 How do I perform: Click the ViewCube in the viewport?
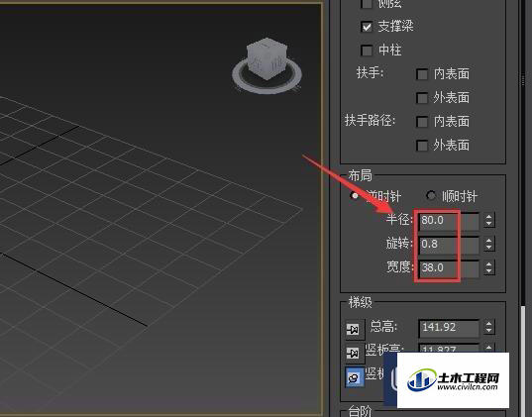pyautogui.click(x=267, y=58)
